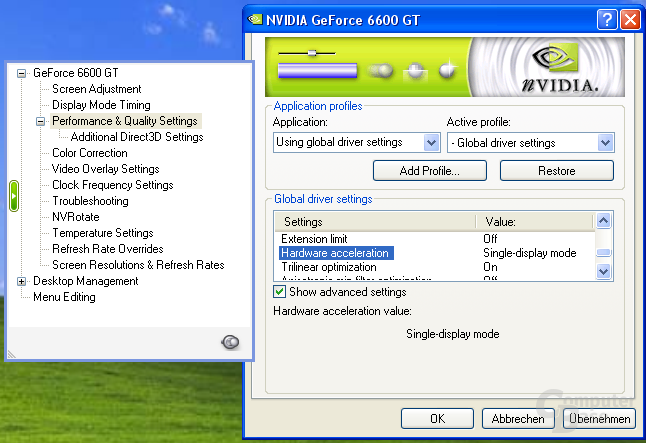This screenshot has width=646, height=443.
Task: Confirm with the OK button
Action: [x=437, y=419]
